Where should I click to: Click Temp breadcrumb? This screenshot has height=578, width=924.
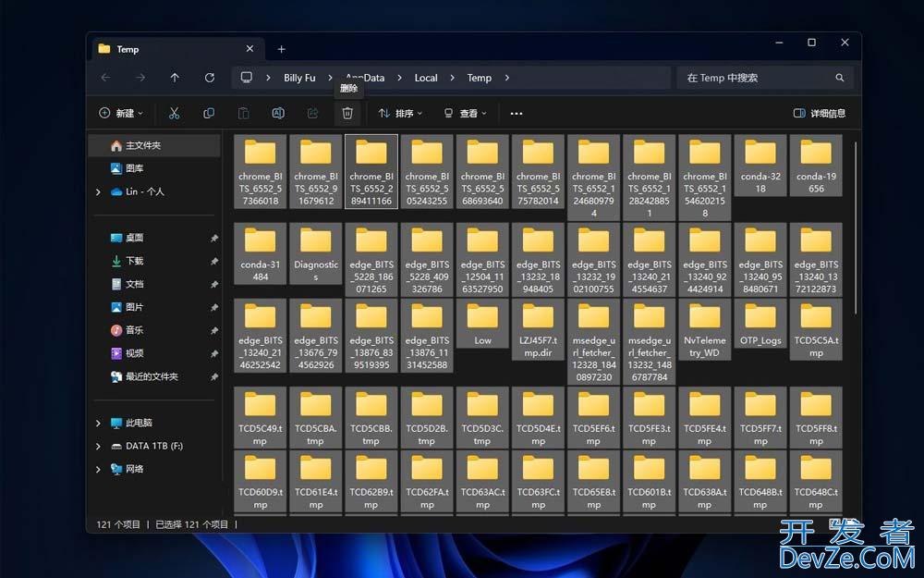(x=479, y=78)
